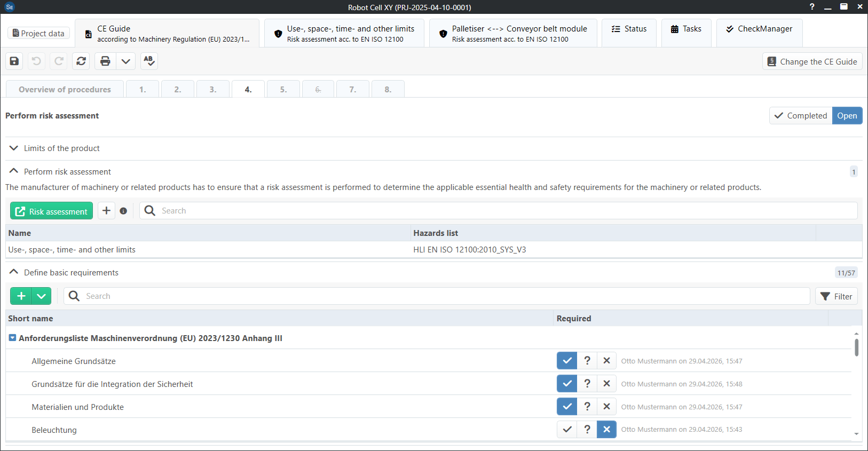Click the 11/57 requirements counter badge
Screen dimensions: 868x451
(846, 273)
